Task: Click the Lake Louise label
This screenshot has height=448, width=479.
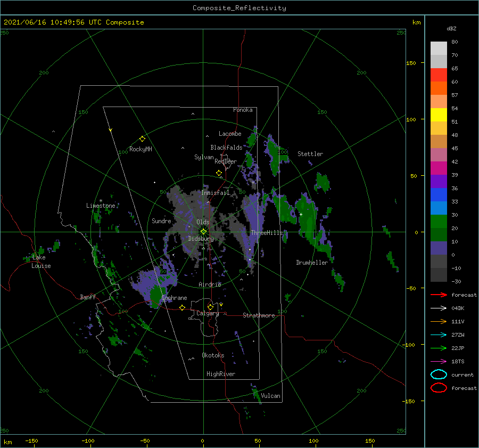Action: [x=41, y=262]
